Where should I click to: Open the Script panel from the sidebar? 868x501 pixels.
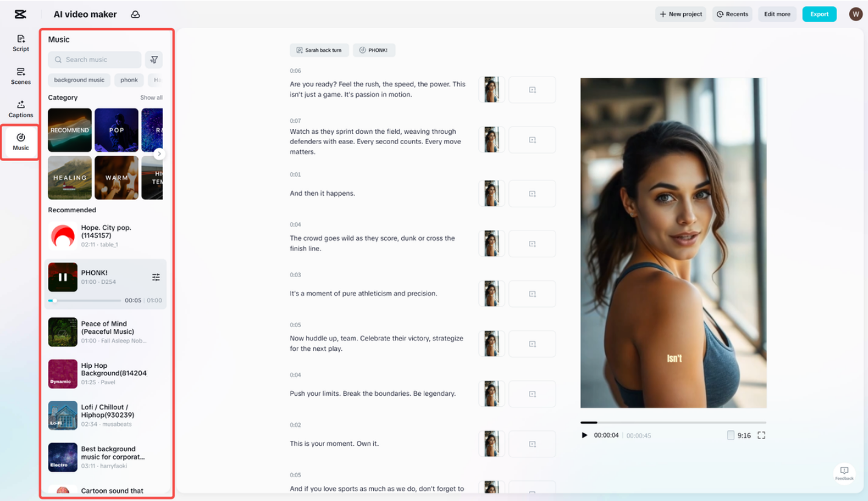tap(20, 44)
